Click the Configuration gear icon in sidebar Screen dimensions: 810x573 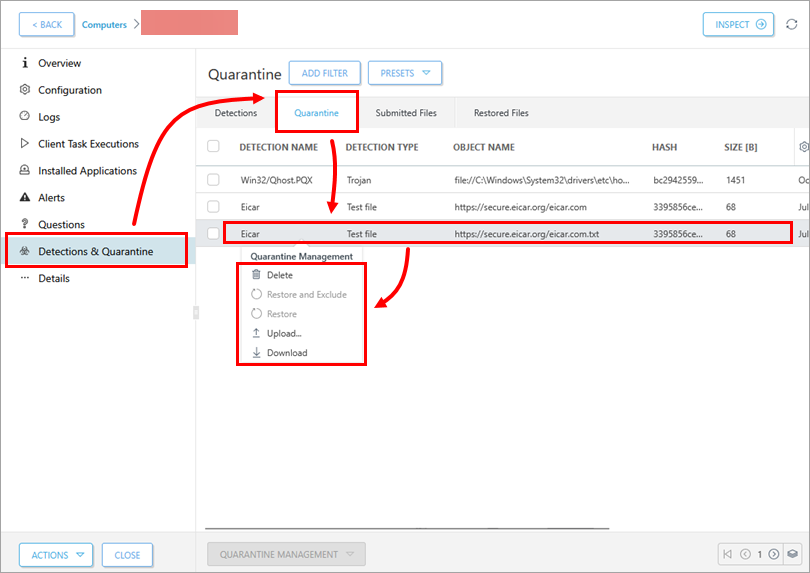(26, 90)
